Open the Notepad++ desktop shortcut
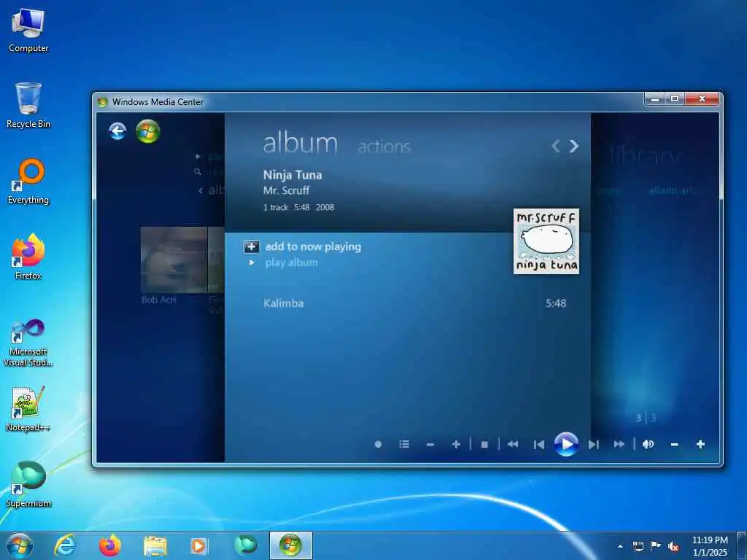This screenshot has width=747, height=560. coord(28,408)
